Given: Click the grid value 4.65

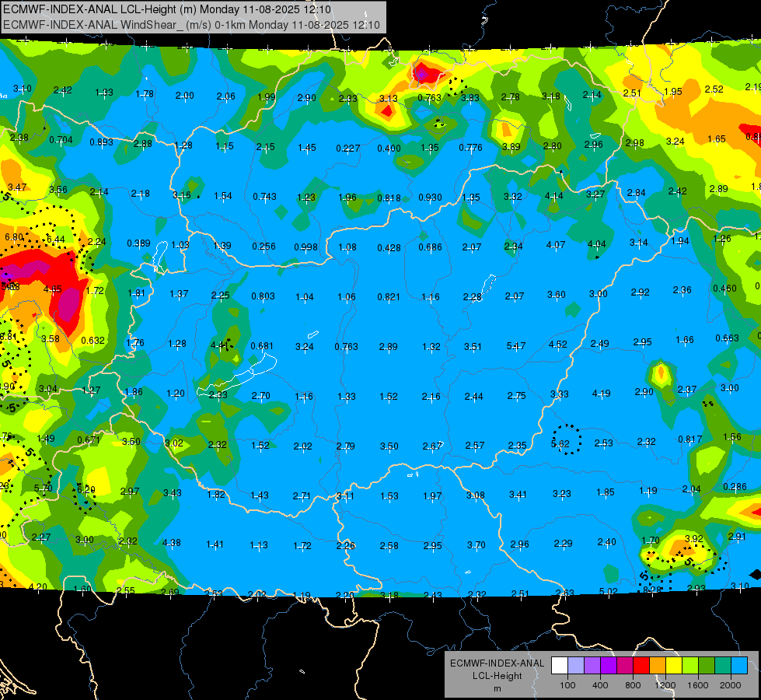Looking at the screenshot, I should click(52, 289).
